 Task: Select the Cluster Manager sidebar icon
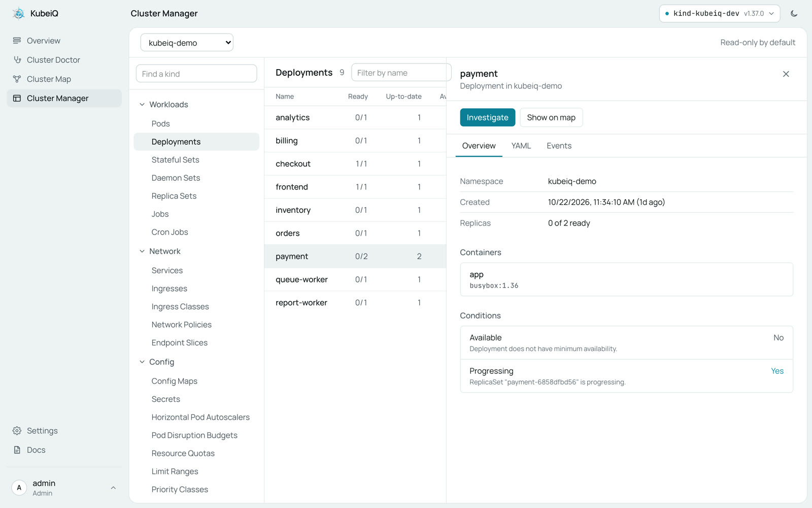[17, 99]
